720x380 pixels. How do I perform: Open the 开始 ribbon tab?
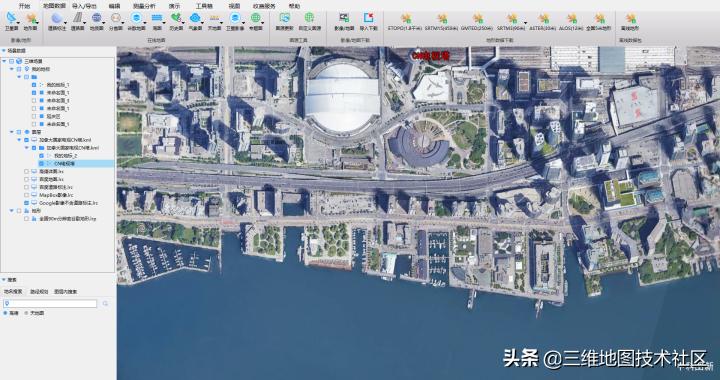pyautogui.click(x=24, y=6)
